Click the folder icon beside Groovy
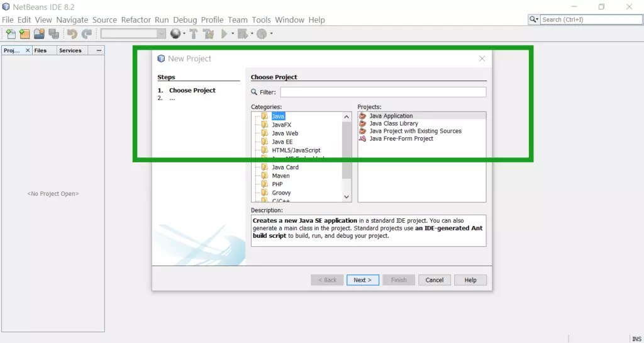644x343 pixels. click(x=265, y=193)
